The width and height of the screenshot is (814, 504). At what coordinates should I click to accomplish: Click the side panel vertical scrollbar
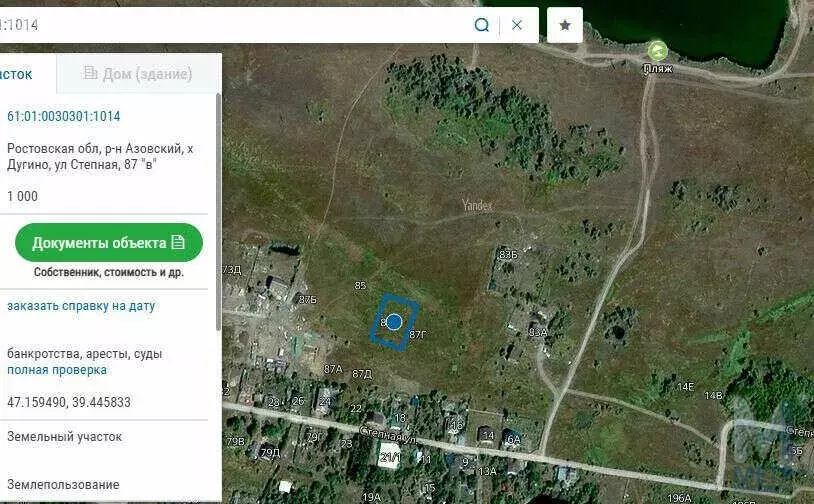coord(219,213)
